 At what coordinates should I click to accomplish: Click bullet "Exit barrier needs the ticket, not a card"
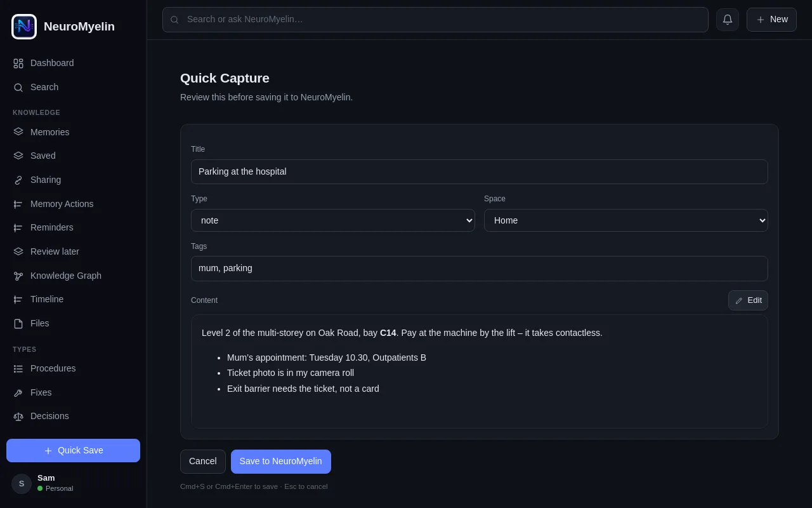pos(303,389)
